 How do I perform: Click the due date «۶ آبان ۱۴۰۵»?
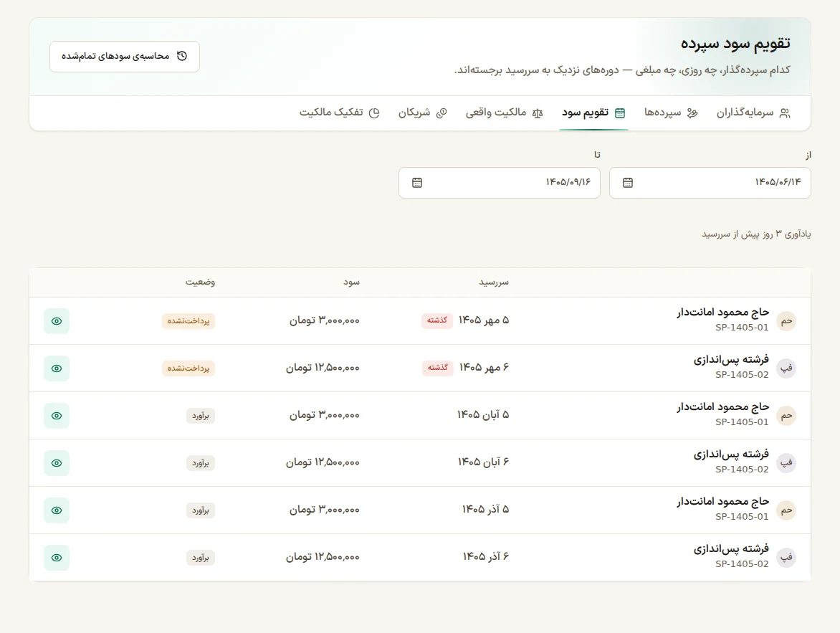(483, 462)
